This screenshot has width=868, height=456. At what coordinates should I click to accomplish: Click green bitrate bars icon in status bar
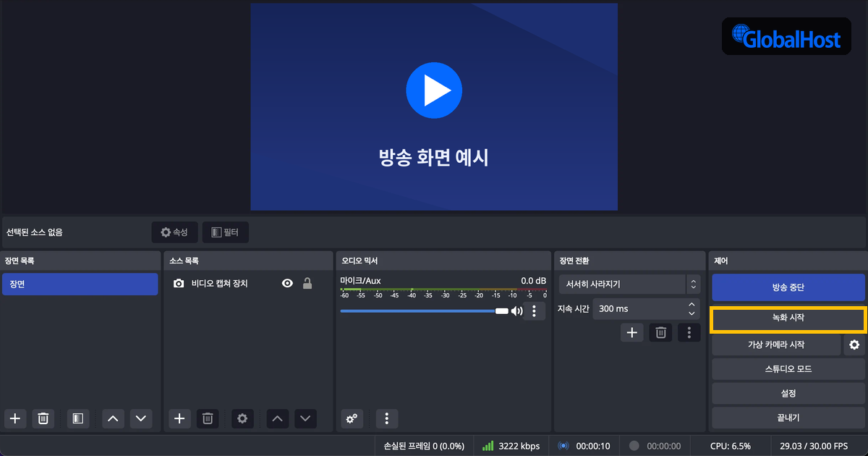point(488,446)
